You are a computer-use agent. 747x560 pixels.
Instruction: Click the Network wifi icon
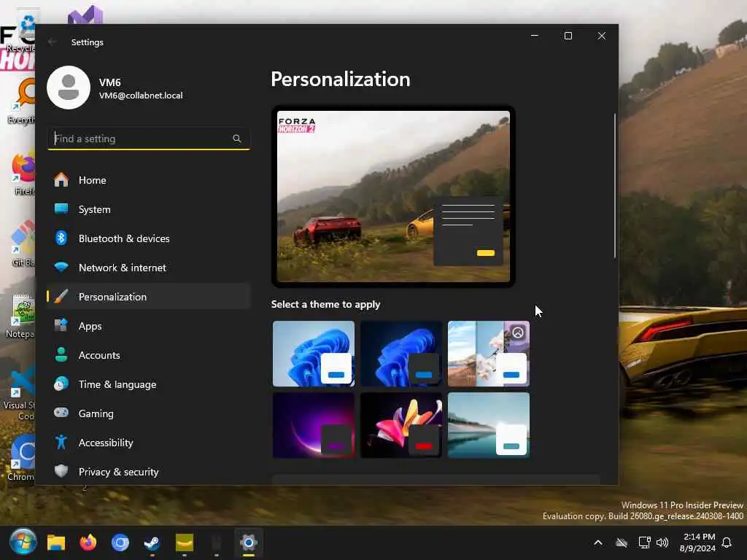tap(61, 267)
